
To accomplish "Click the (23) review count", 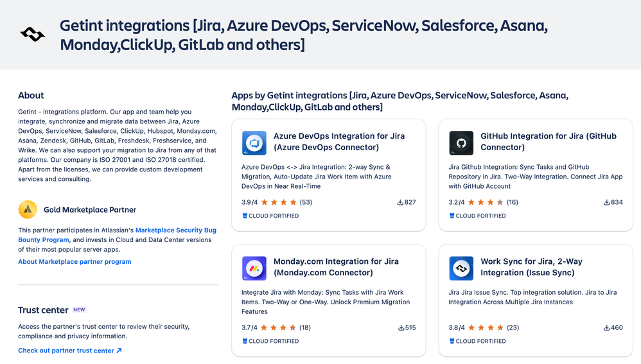I will tap(513, 327).
